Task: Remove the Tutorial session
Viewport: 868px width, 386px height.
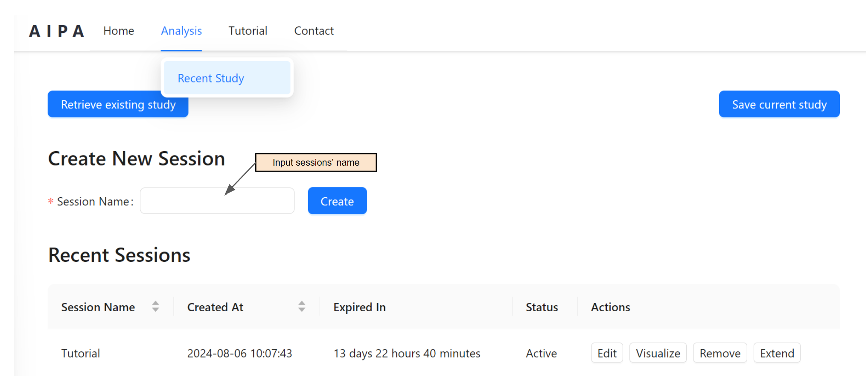Action: point(719,353)
